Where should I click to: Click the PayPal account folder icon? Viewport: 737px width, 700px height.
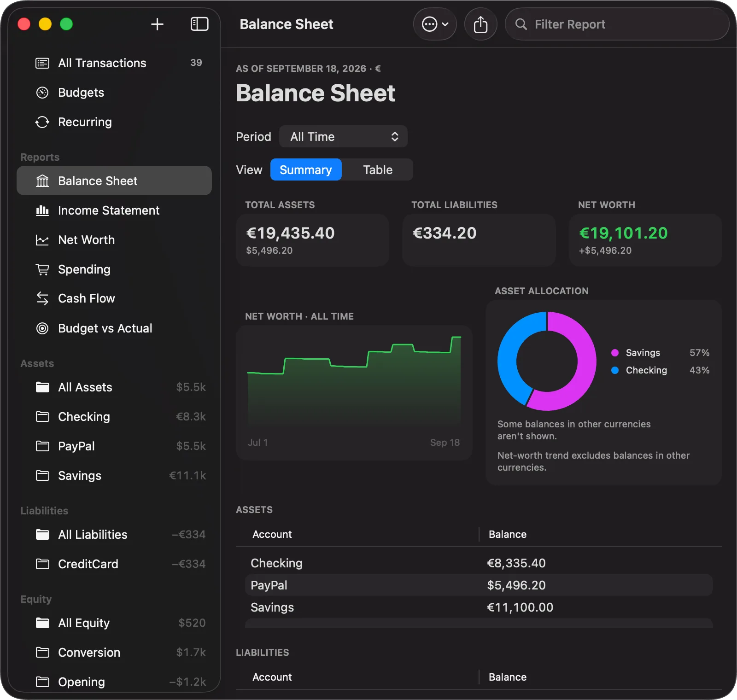42,446
